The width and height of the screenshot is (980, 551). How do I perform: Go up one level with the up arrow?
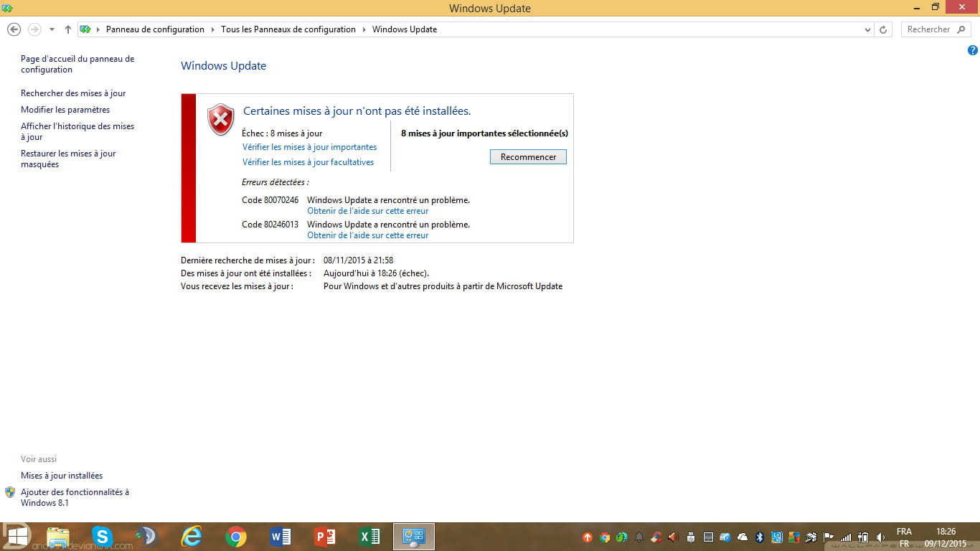point(68,29)
